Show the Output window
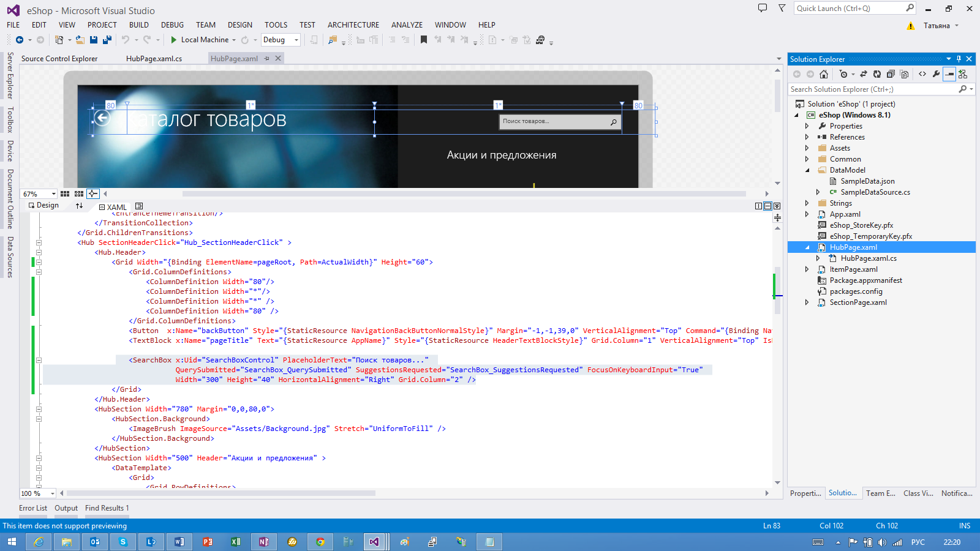The image size is (980, 551). (x=66, y=508)
